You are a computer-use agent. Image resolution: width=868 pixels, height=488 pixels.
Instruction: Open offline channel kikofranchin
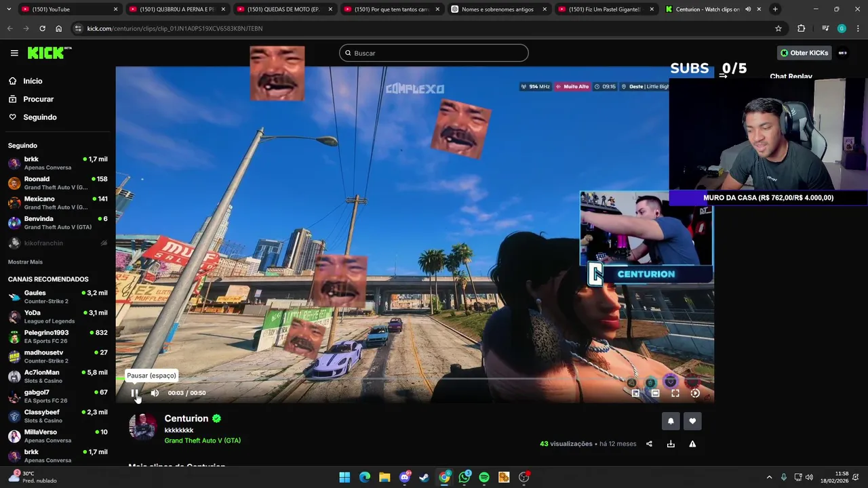click(x=58, y=243)
